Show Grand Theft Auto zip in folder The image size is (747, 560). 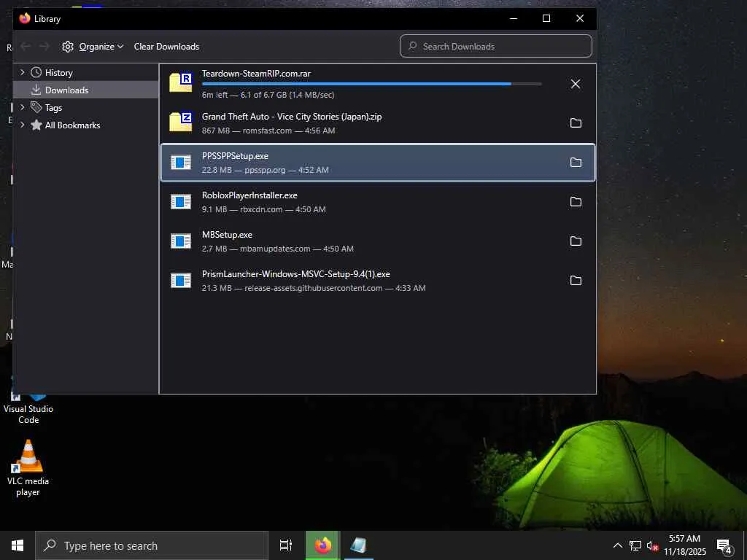pyautogui.click(x=576, y=122)
